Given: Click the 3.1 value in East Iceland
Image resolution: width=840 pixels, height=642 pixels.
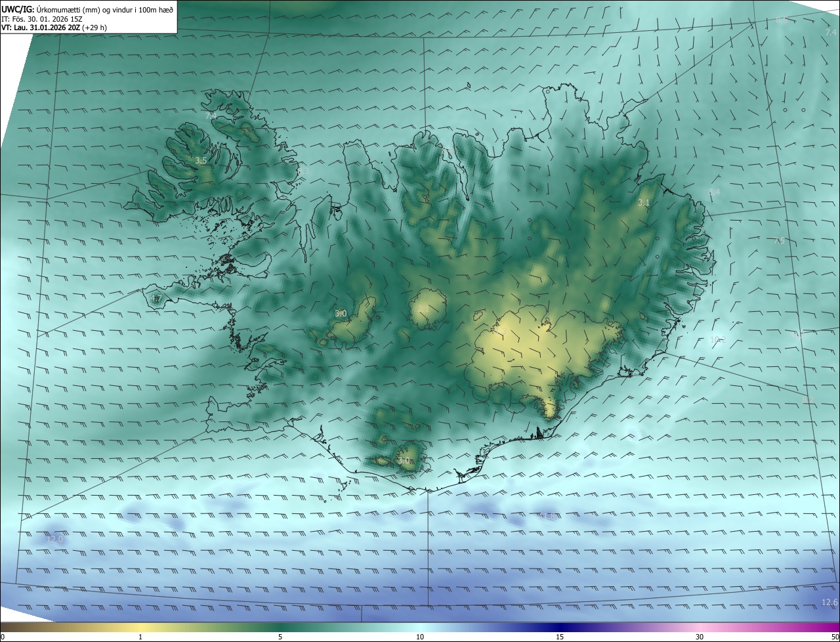Looking at the screenshot, I should click(x=644, y=203).
